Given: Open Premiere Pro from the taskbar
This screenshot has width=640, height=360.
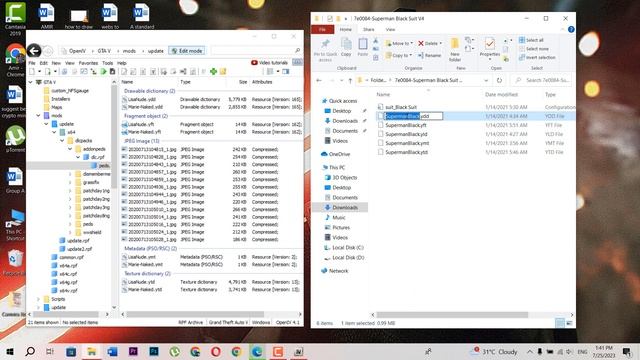Looking at the screenshot, I should [x=133, y=351].
